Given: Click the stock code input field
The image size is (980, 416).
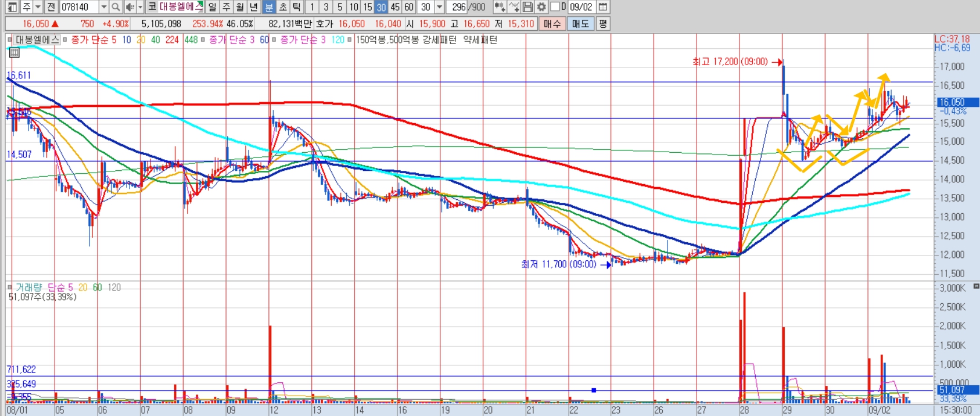Looking at the screenshot, I should click(x=79, y=7).
